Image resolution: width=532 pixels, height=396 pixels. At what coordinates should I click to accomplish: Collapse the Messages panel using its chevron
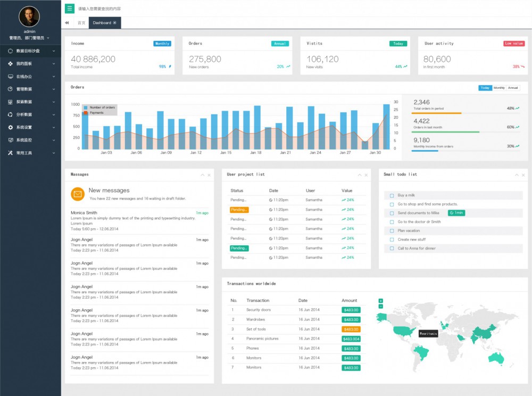point(202,175)
